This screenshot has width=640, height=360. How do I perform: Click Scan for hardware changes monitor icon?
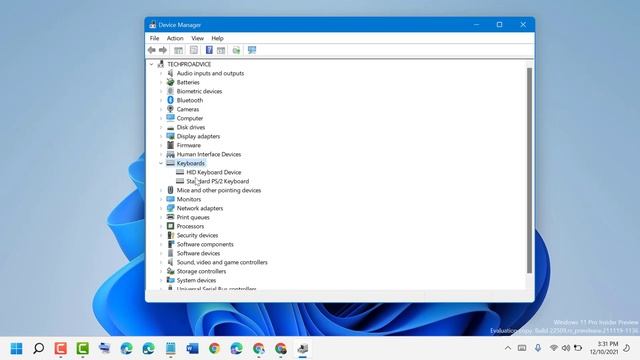(x=252, y=50)
